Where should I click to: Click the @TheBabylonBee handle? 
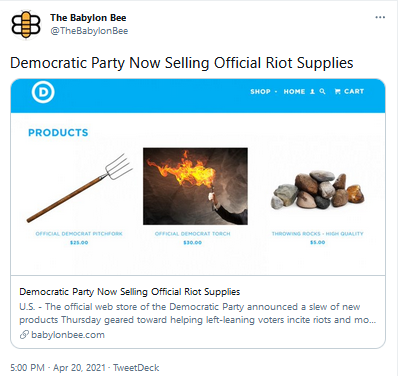(x=89, y=31)
